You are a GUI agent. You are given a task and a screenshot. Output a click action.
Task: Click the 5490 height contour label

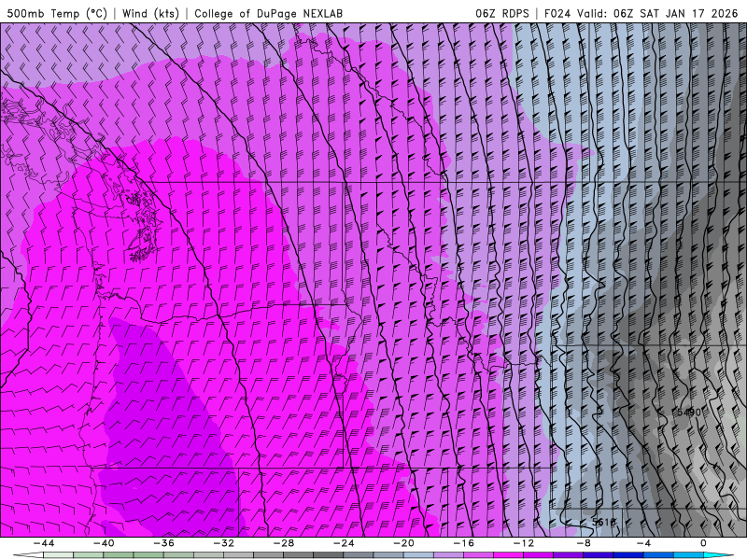pyautogui.click(x=687, y=412)
